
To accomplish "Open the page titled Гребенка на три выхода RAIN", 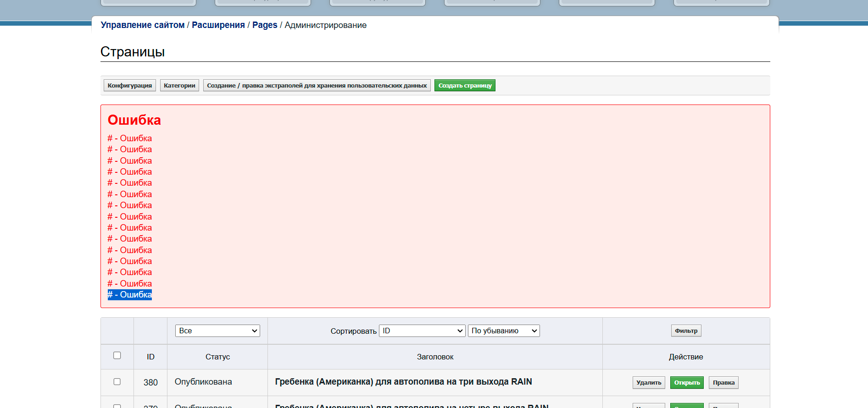I will click(x=403, y=382).
